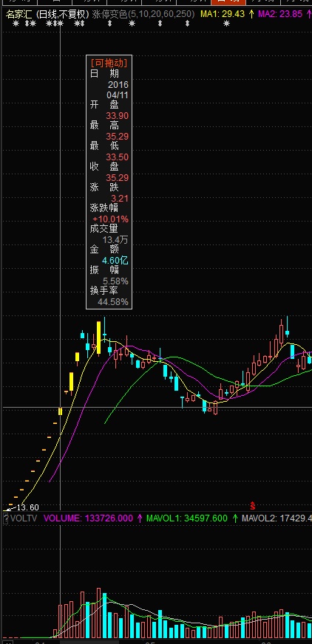Click the year 2016 in the tooltip
The height and width of the screenshot is (644, 312).
tap(118, 85)
